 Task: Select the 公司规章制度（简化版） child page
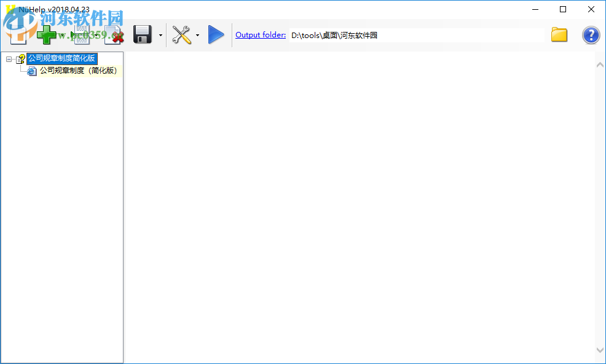click(x=79, y=71)
